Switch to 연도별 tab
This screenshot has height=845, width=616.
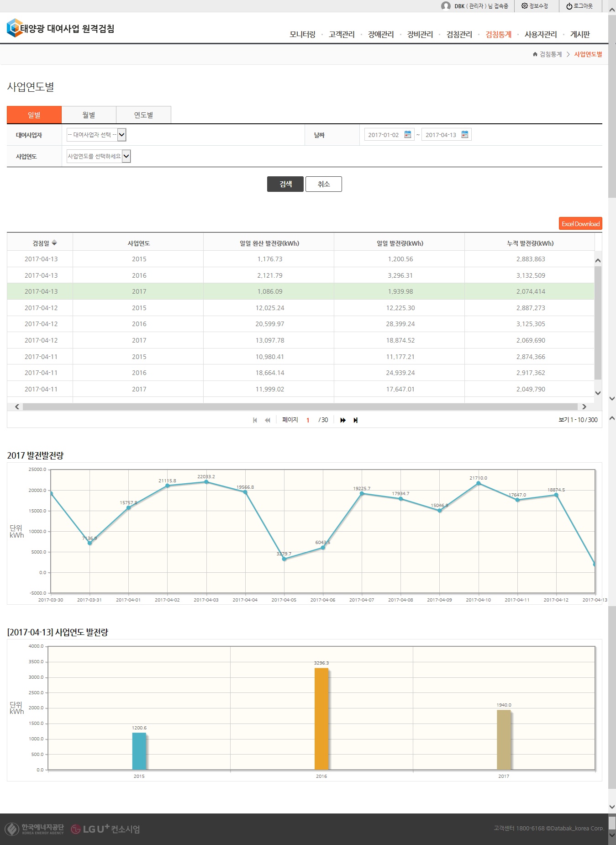pyautogui.click(x=144, y=115)
